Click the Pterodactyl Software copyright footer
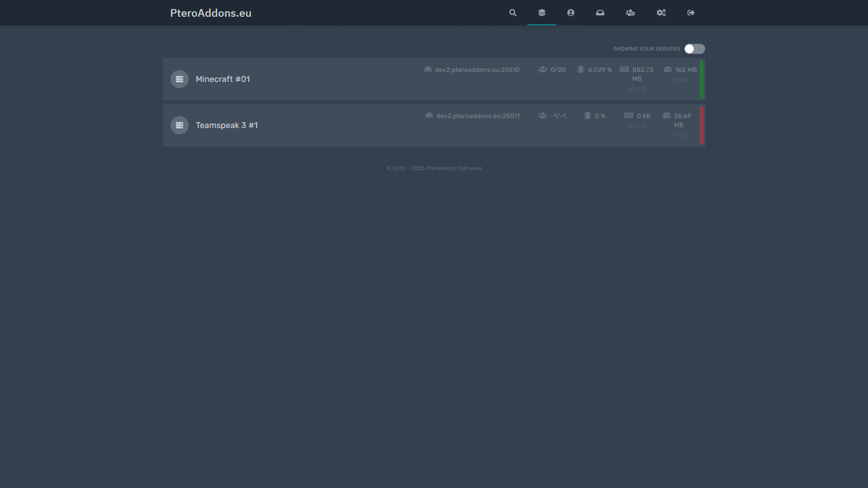The width and height of the screenshot is (868, 488). pos(434,168)
